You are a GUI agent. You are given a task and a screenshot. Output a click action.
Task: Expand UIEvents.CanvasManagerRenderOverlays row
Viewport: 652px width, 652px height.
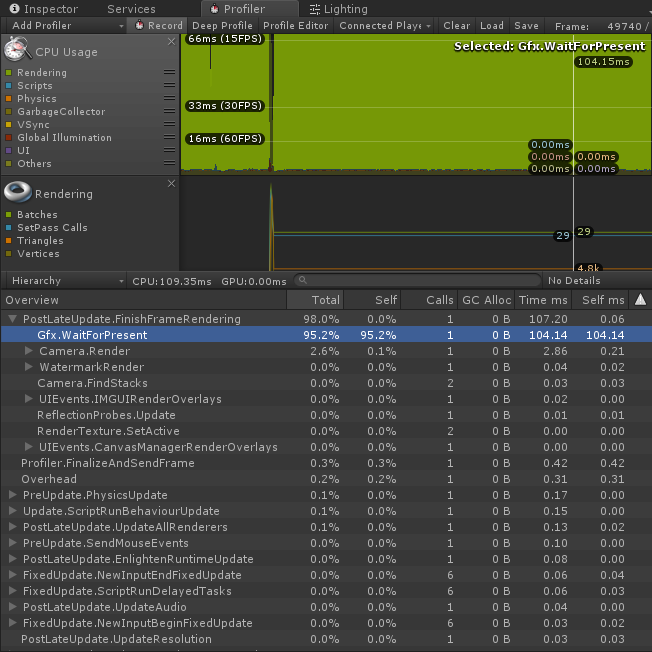[x=28, y=447]
